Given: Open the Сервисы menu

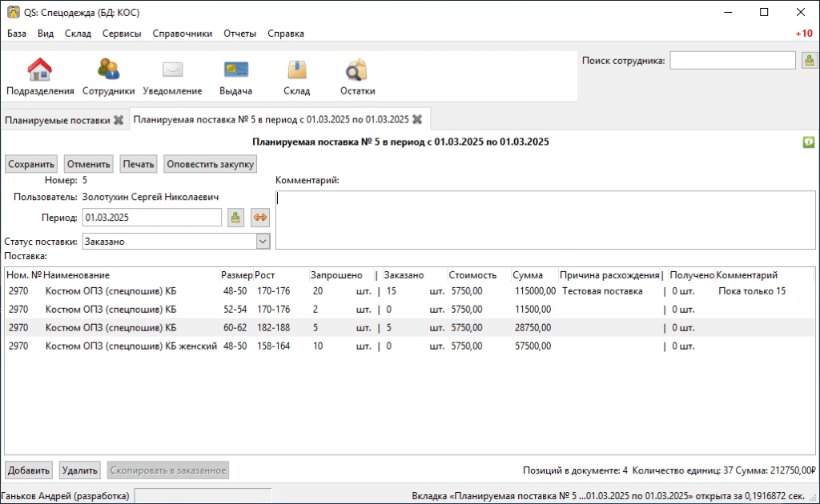Looking at the screenshot, I should (x=122, y=34).
